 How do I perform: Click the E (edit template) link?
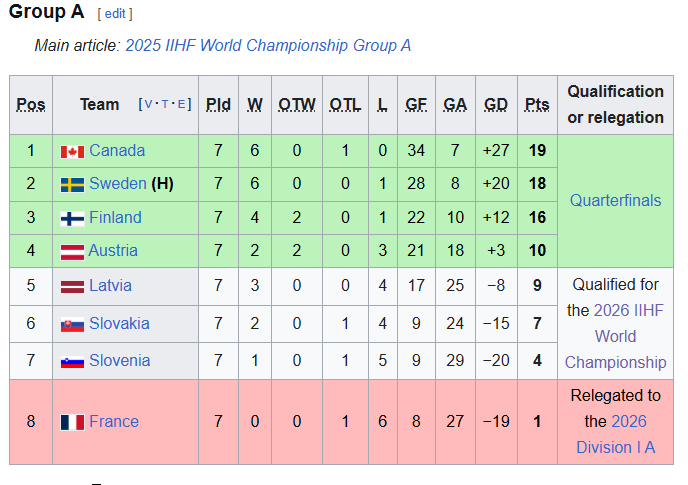182,104
